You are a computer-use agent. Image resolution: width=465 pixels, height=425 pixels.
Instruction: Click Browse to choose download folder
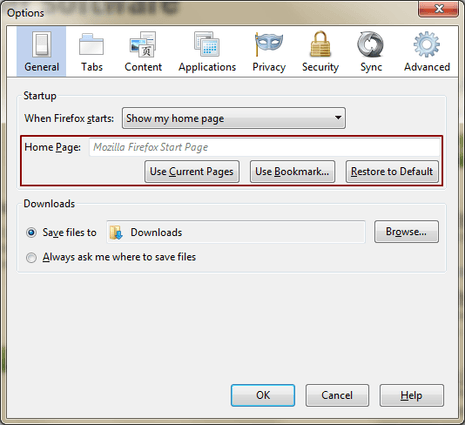pyautogui.click(x=406, y=231)
